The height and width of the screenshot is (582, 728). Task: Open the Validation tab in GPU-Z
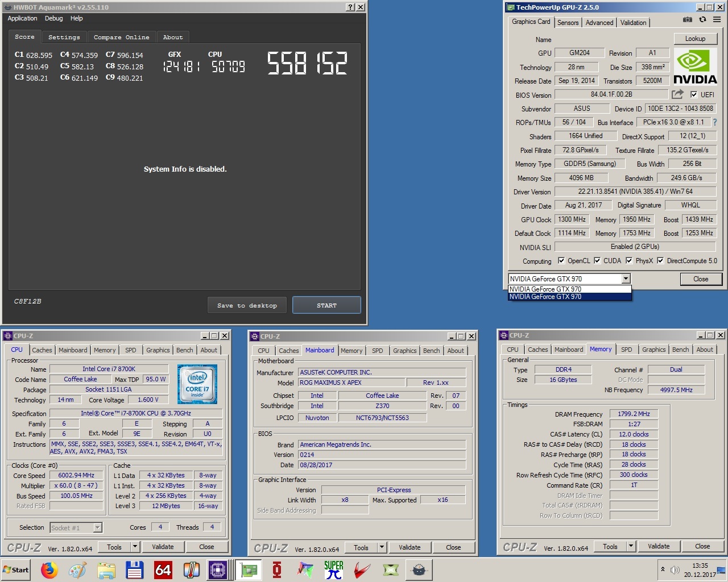[x=633, y=23]
